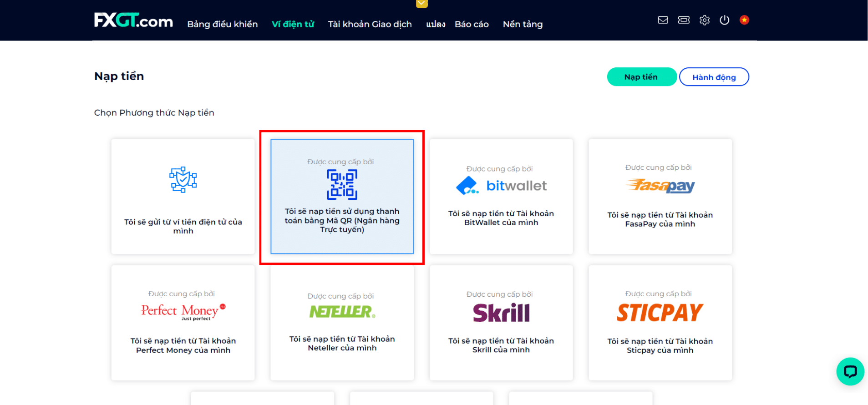The width and height of the screenshot is (868, 405).
Task: Go to Tài khoản Giao dịch
Action: click(370, 24)
